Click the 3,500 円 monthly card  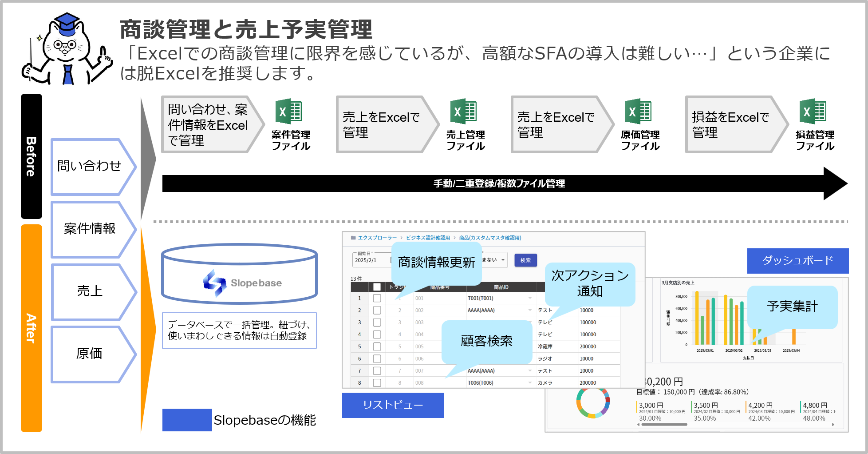pos(716,411)
